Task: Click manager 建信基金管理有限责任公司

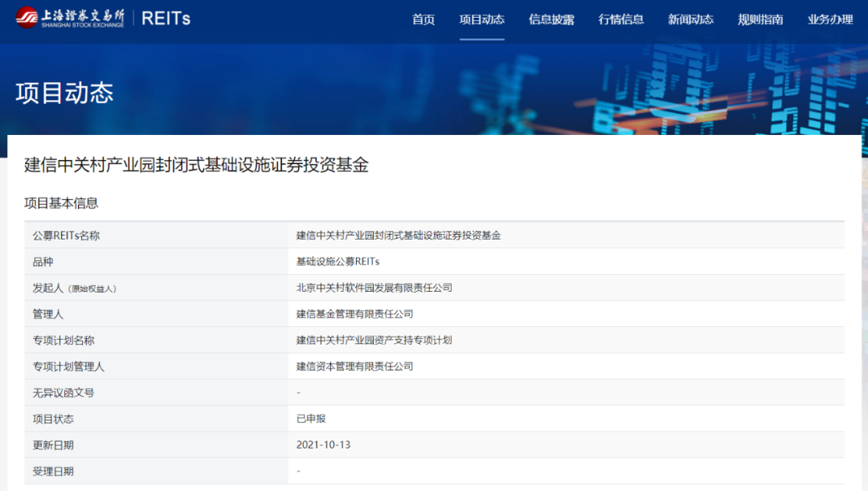Action: click(x=354, y=314)
